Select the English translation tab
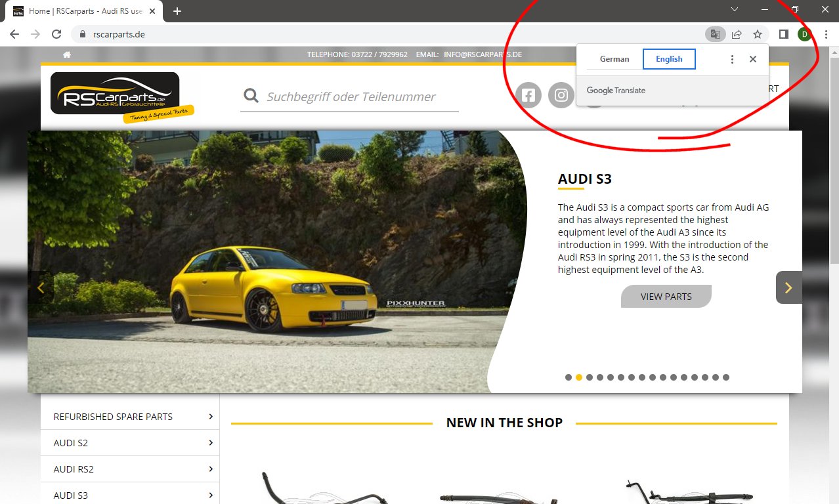Viewport: 839px width, 504px height. click(x=669, y=59)
